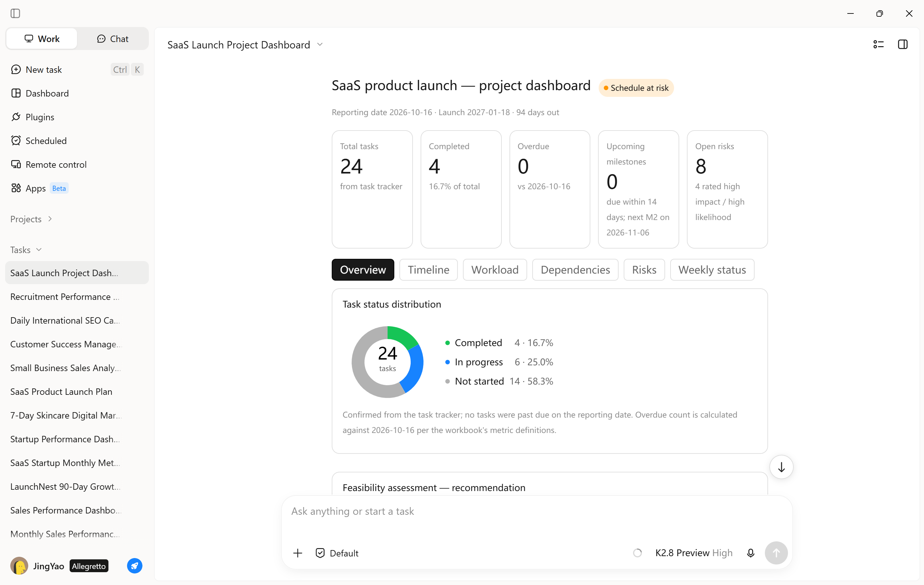This screenshot has height=585, width=924.
Task: Open the Daily International SEO task
Action: tap(77, 320)
